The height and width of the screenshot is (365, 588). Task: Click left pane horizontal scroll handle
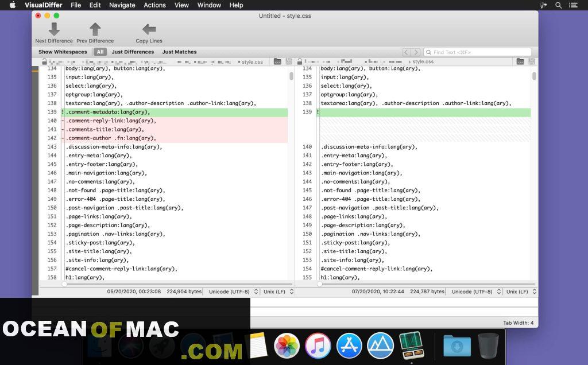(x=64, y=284)
